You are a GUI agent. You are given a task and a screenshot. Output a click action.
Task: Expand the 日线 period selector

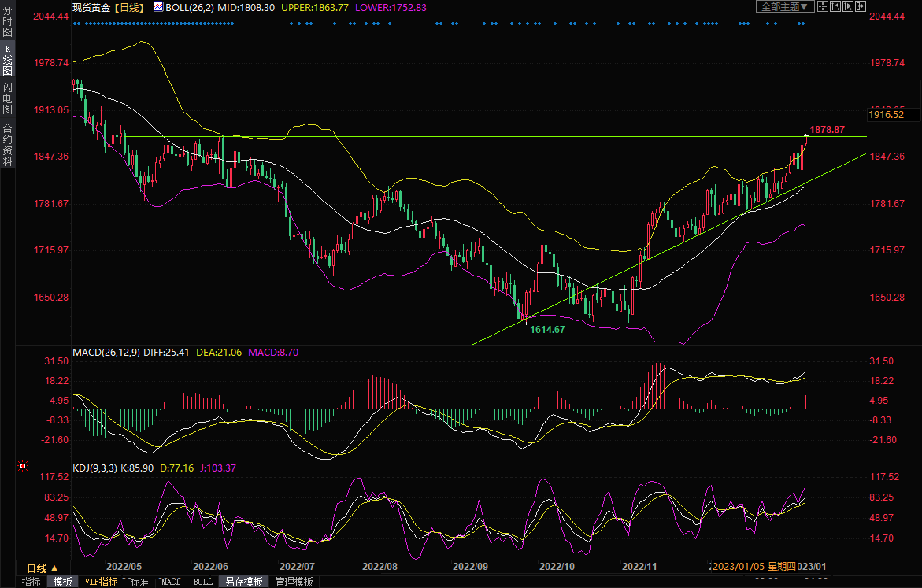[x=42, y=568]
